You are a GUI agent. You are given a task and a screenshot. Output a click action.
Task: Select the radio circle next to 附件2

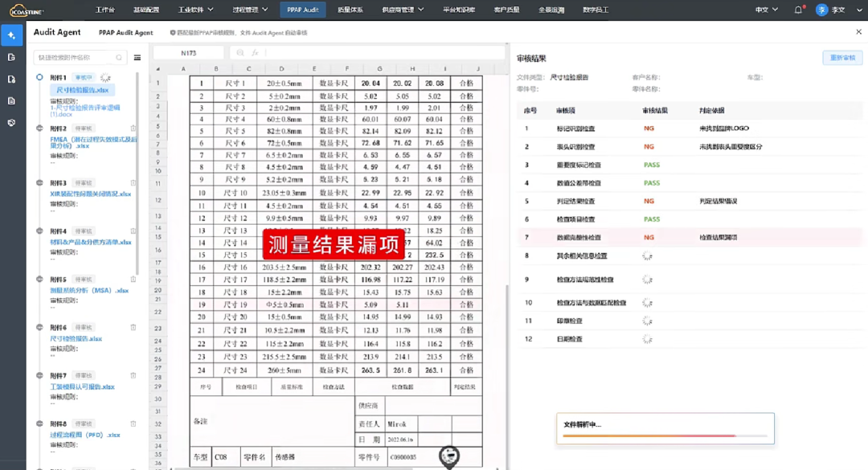pyautogui.click(x=39, y=128)
